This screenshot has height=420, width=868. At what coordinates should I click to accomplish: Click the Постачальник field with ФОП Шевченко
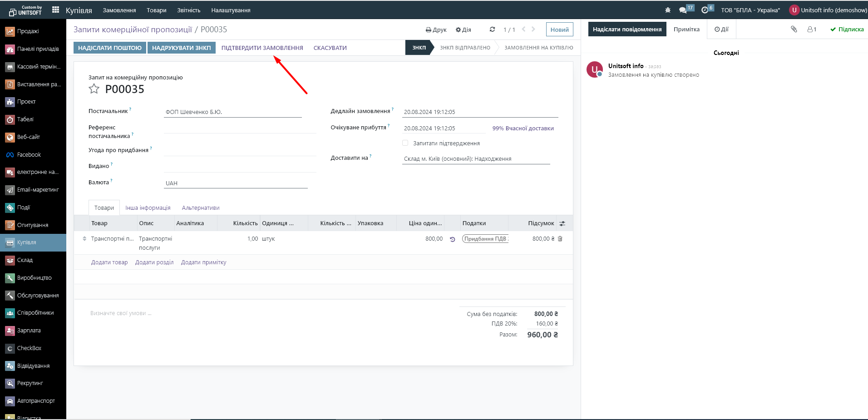(x=232, y=112)
